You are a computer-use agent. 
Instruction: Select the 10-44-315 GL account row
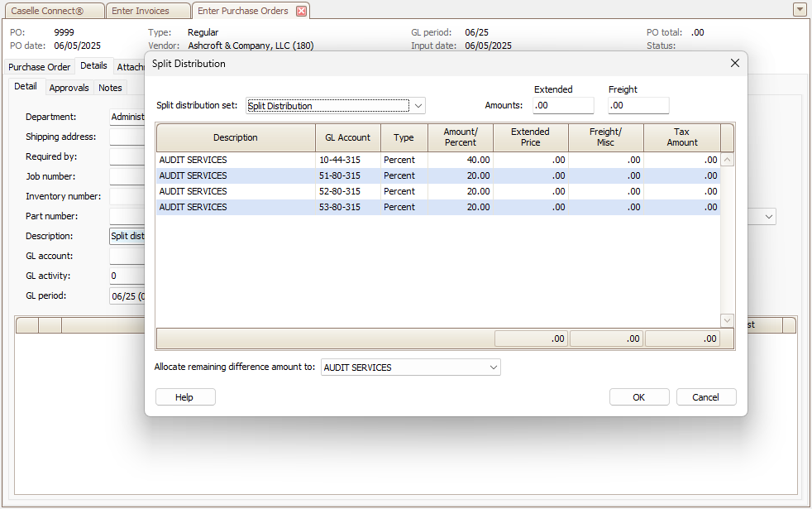347,160
